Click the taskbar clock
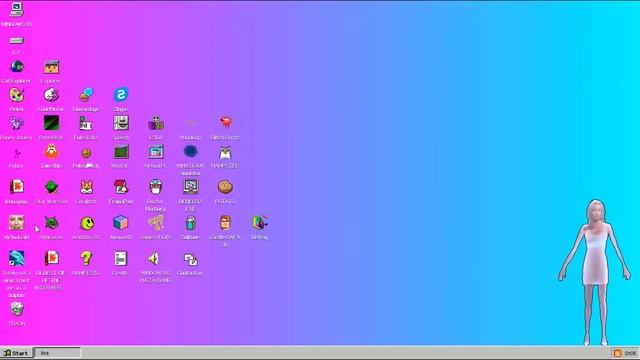The height and width of the screenshot is (360, 640). click(x=631, y=353)
